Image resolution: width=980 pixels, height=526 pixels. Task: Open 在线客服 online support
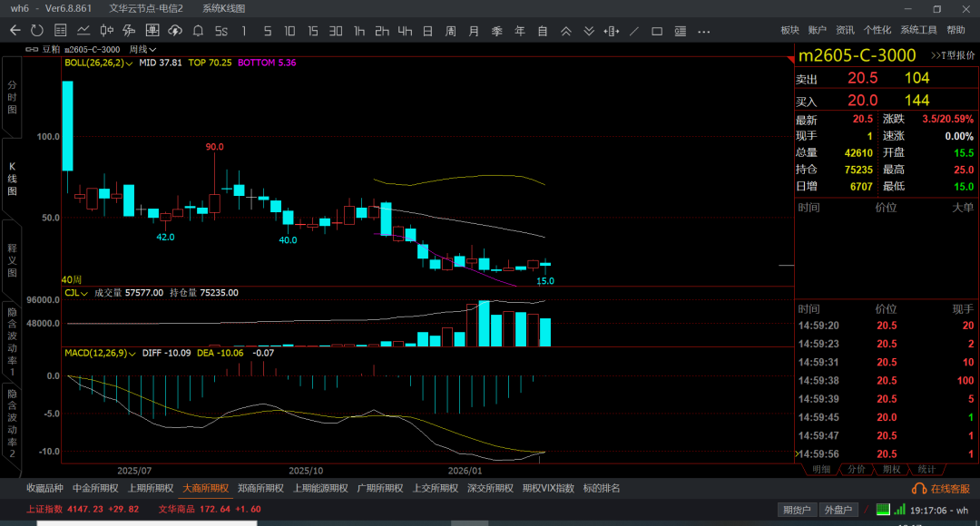[943, 489]
